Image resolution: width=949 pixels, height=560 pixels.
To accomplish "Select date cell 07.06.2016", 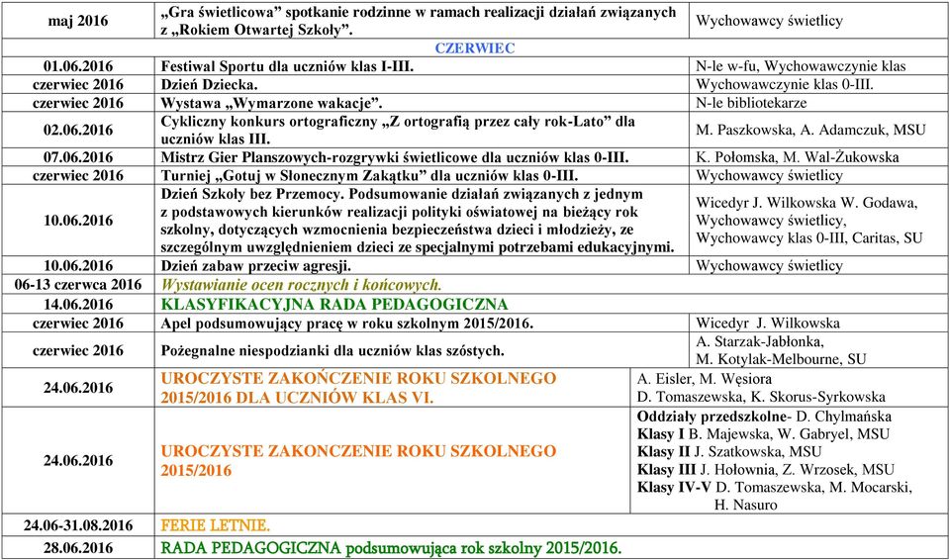I will 78,157.
